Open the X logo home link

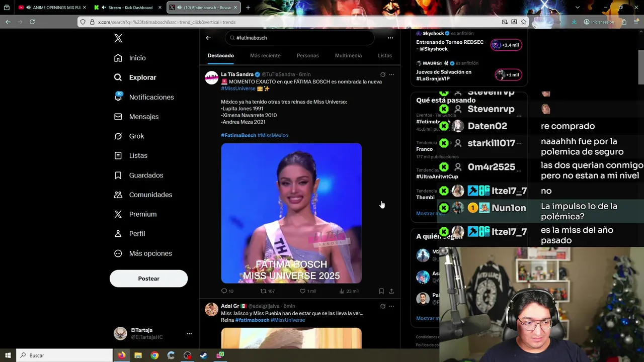(x=118, y=38)
